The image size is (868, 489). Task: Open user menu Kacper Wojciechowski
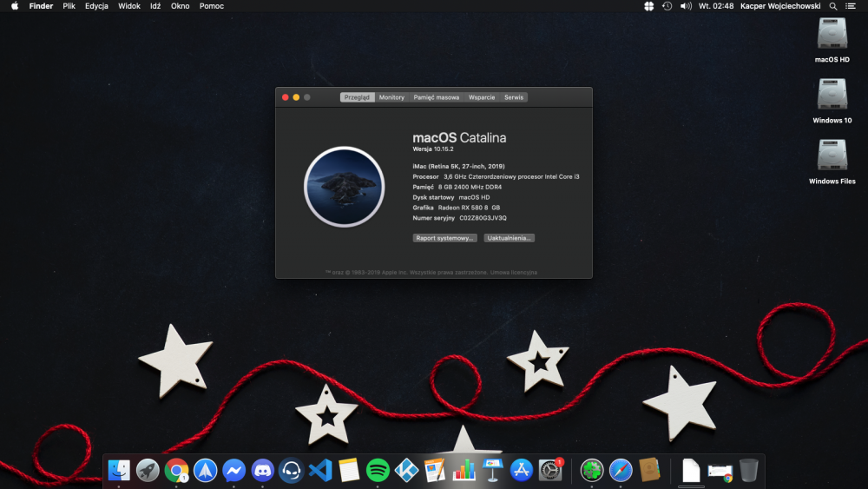[780, 6]
